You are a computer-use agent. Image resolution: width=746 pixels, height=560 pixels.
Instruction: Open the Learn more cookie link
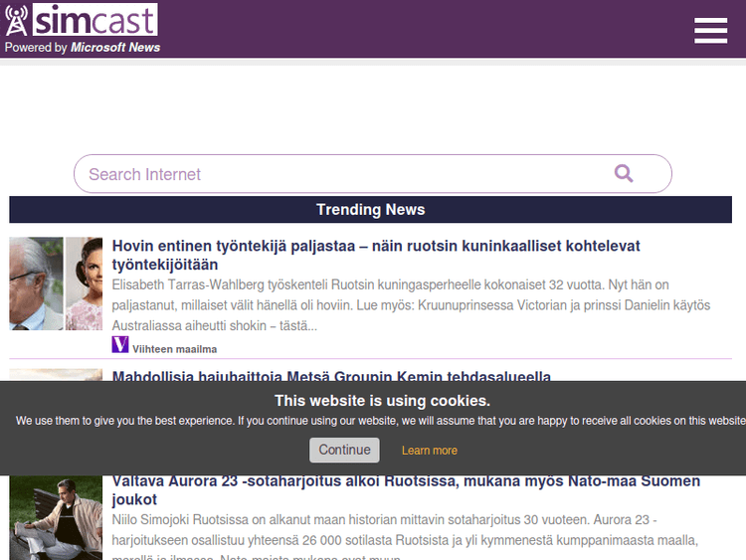click(429, 451)
